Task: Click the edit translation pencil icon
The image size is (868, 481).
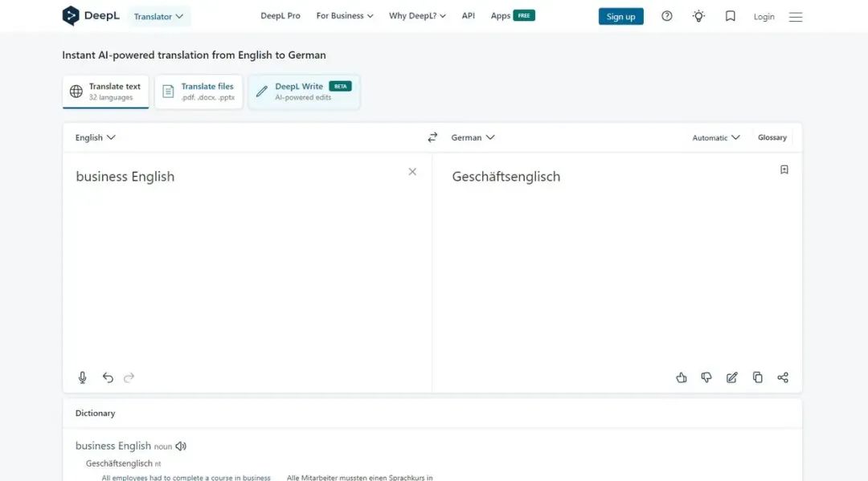Action: click(732, 377)
